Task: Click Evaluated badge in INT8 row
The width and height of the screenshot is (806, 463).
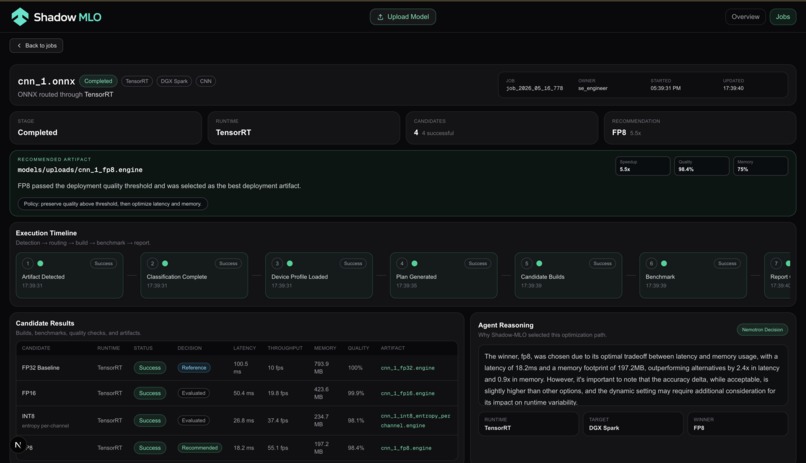Action: pyautogui.click(x=193, y=421)
